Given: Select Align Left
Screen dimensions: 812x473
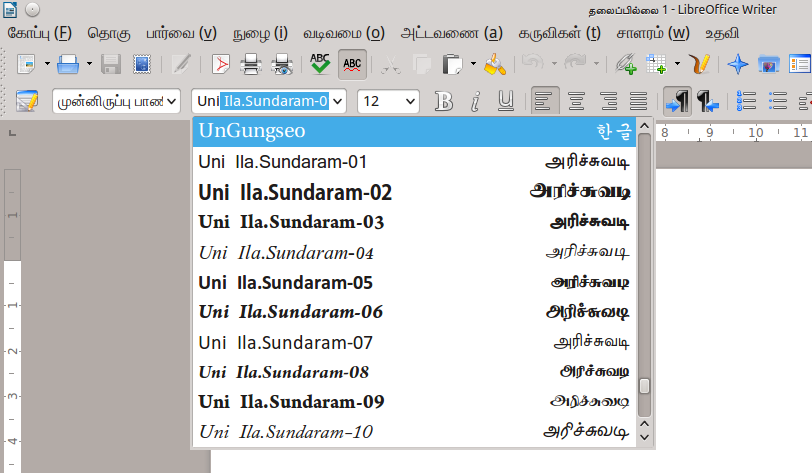Looking at the screenshot, I should (x=545, y=101).
